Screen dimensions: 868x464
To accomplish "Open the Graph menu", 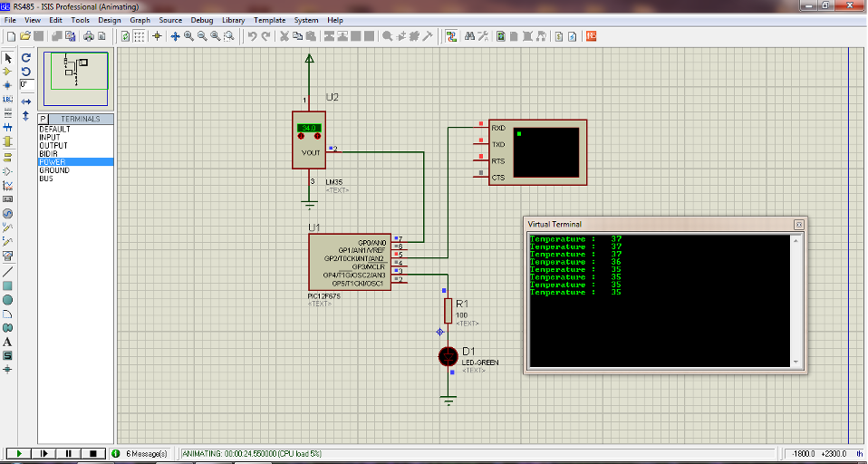I will pyautogui.click(x=140, y=20).
